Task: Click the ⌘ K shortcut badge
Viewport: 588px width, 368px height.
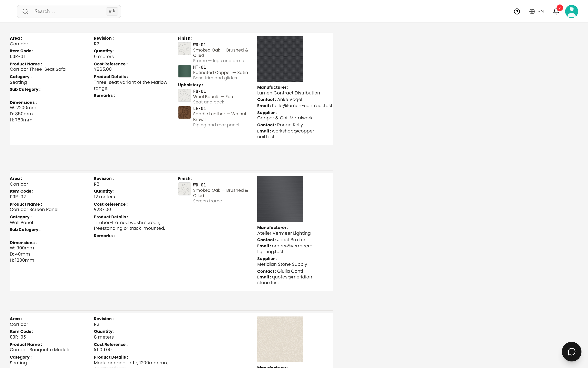Action: pyautogui.click(x=112, y=11)
